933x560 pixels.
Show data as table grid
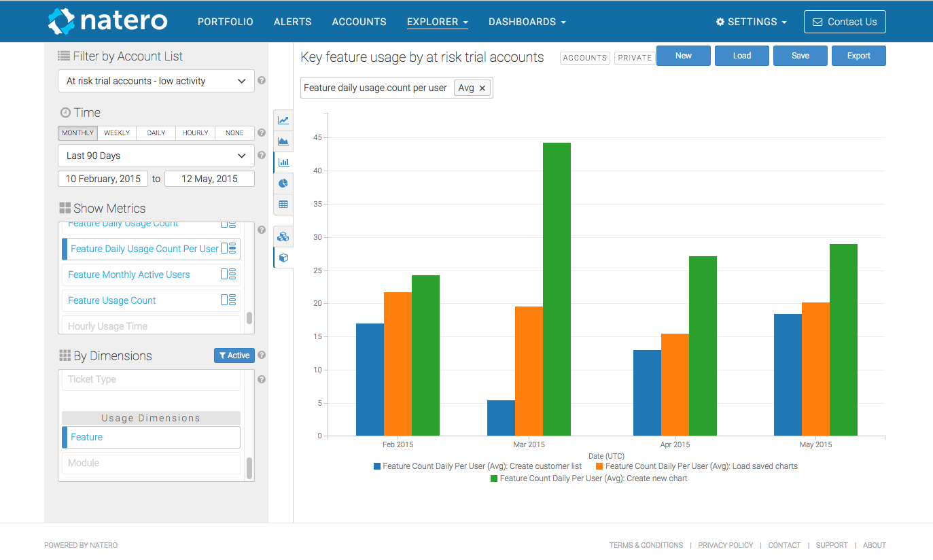(x=283, y=204)
